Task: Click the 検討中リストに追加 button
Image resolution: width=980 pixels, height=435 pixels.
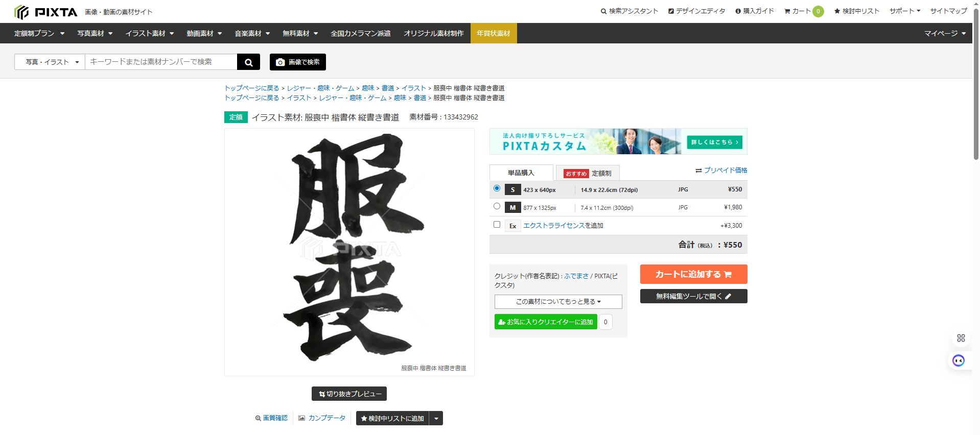Action: [x=392, y=418]
